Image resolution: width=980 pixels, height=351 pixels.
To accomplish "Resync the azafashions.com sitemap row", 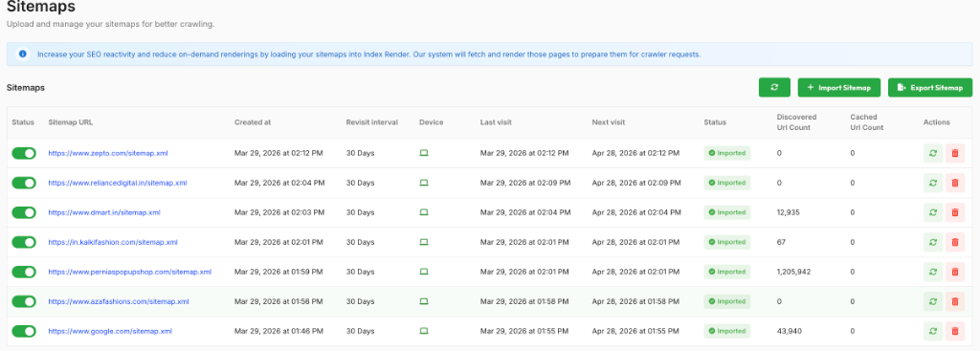I will tap(933, 301).
